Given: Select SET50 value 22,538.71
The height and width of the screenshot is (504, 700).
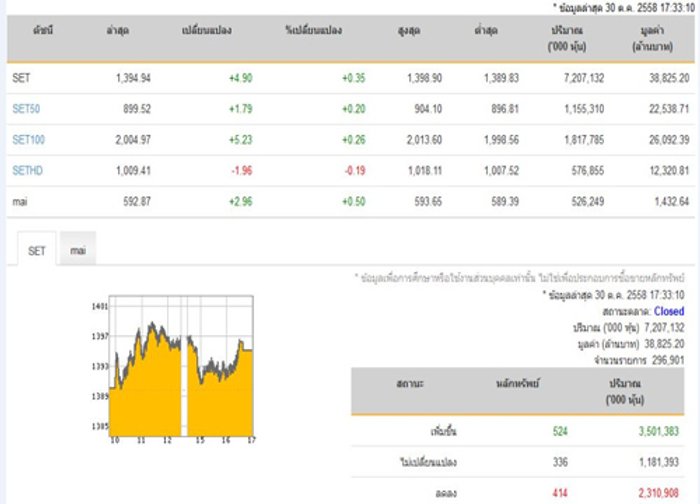Looking at the screenshot, I should pyautogui.click(x=669, y=108).
